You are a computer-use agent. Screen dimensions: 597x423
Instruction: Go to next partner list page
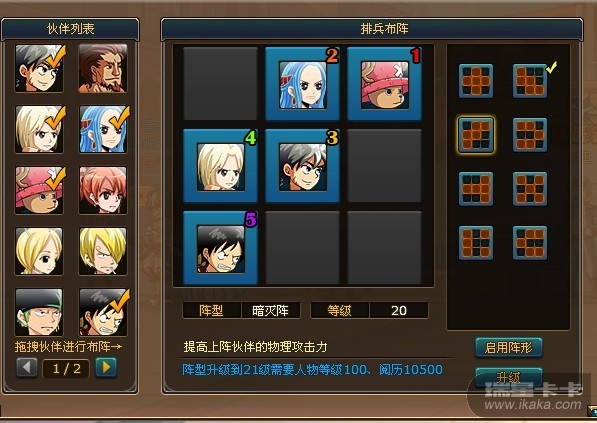pos(106,367)
